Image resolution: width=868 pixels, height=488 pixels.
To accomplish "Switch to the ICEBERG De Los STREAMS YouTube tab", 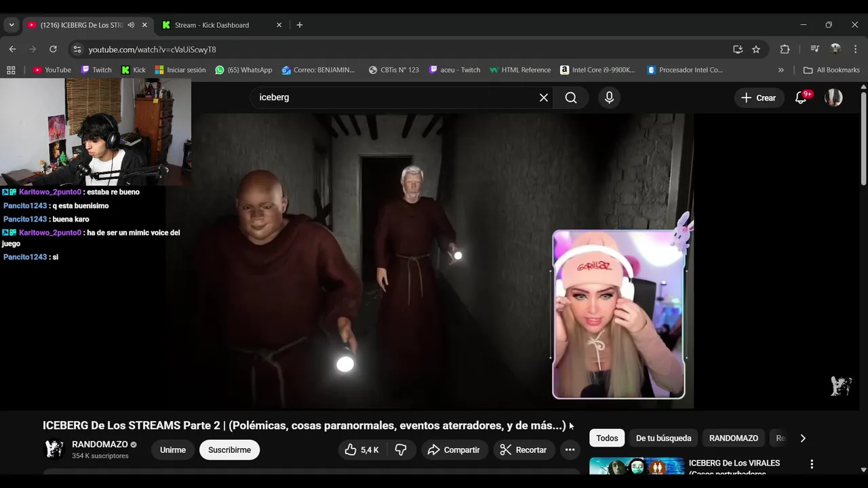I will click(x=81, y=25).
